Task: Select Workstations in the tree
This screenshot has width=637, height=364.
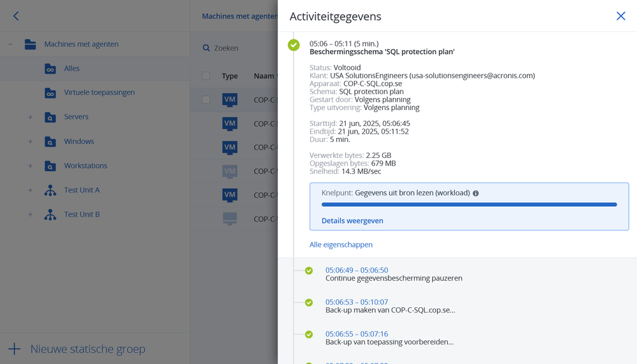Action: click(x=85, y=166)
